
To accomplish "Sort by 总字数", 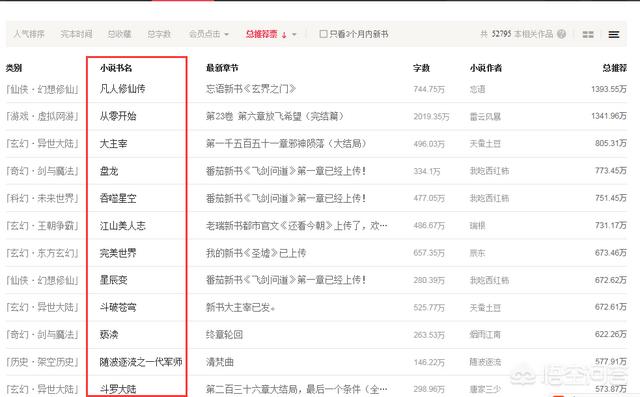I will point(159,34).
